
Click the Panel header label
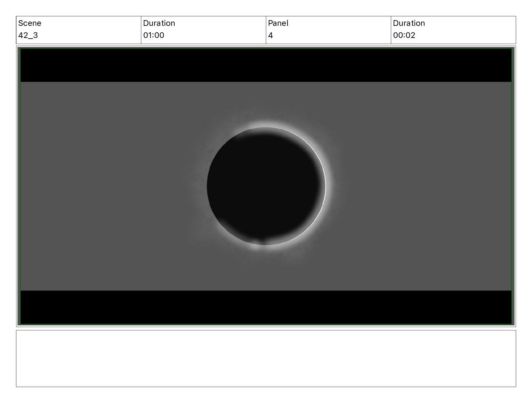[x=278, y=23]
